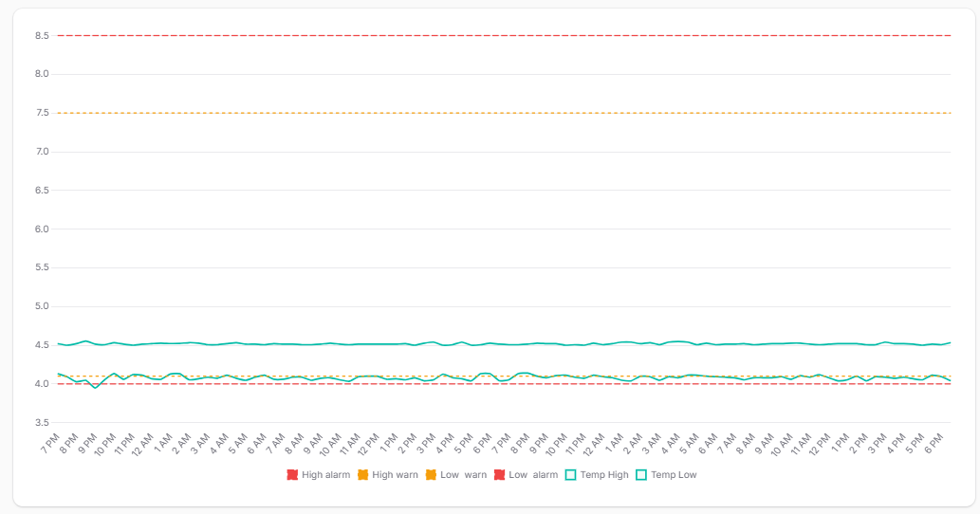Click the orange High warn legend swatch
This screenshot has height=514, width=980.
[x=362, y=474]
